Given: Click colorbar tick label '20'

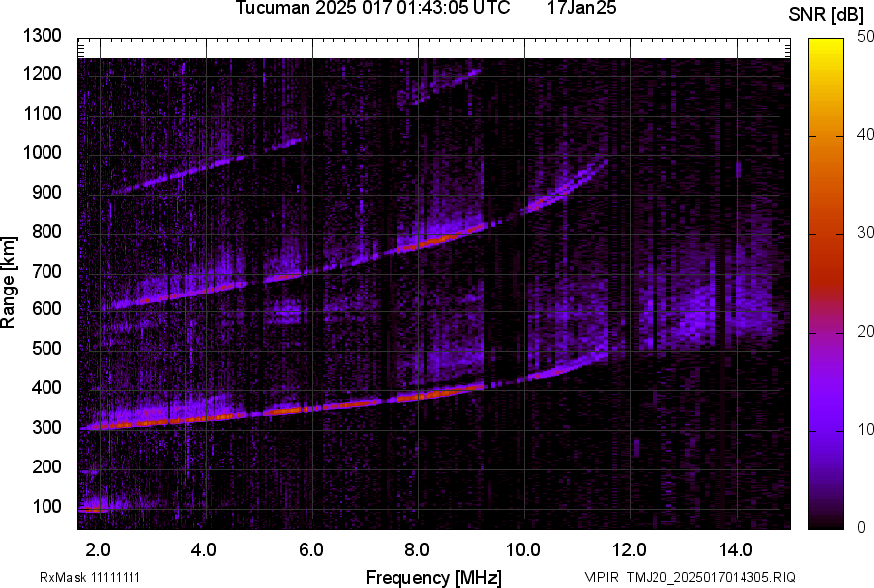Looking at the screenshot, I should [x=865, y=331].
